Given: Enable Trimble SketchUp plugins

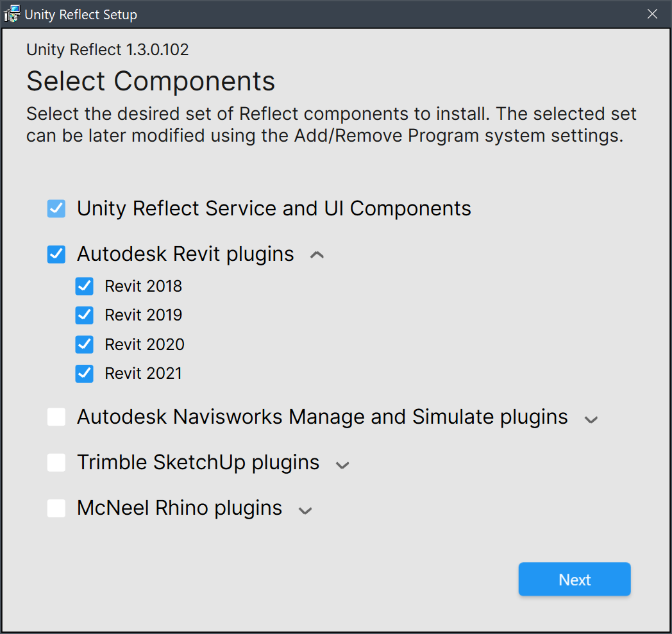Looking at the screenshot, I should click(56, 462).
